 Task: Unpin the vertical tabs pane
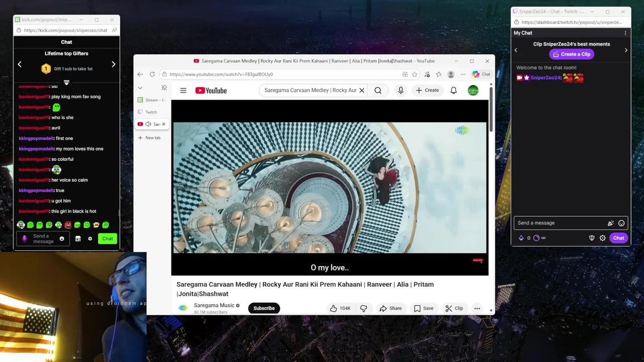164,88
